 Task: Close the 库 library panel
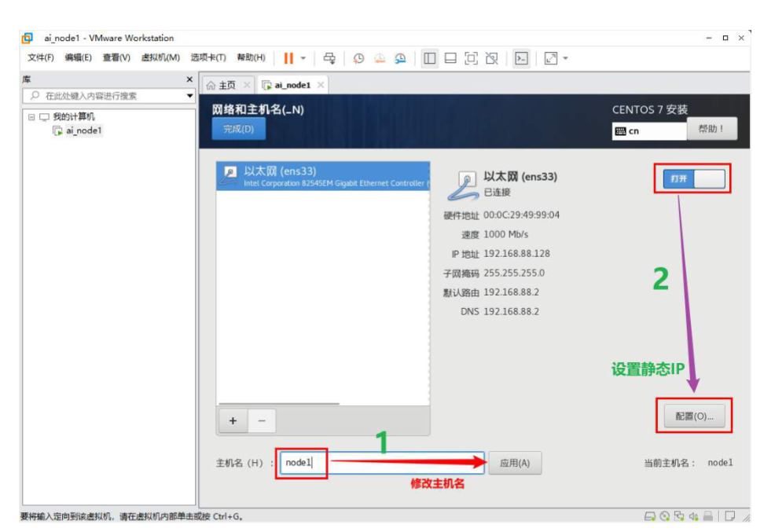189,79
